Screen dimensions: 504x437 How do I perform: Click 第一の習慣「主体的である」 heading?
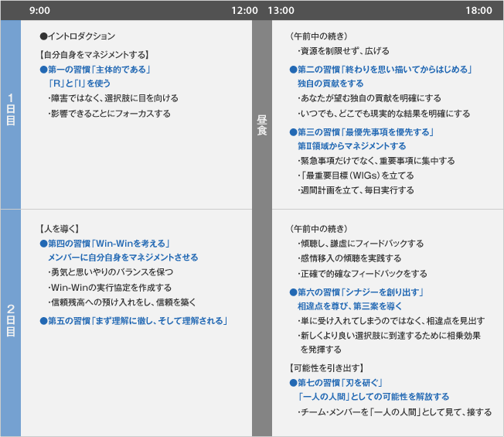(95, 70)
